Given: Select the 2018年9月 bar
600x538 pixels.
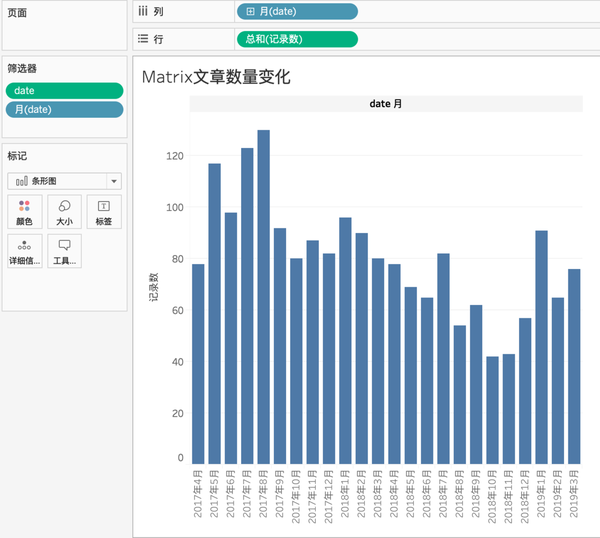Looking at the screenshot, I should [x=476, y=385].
